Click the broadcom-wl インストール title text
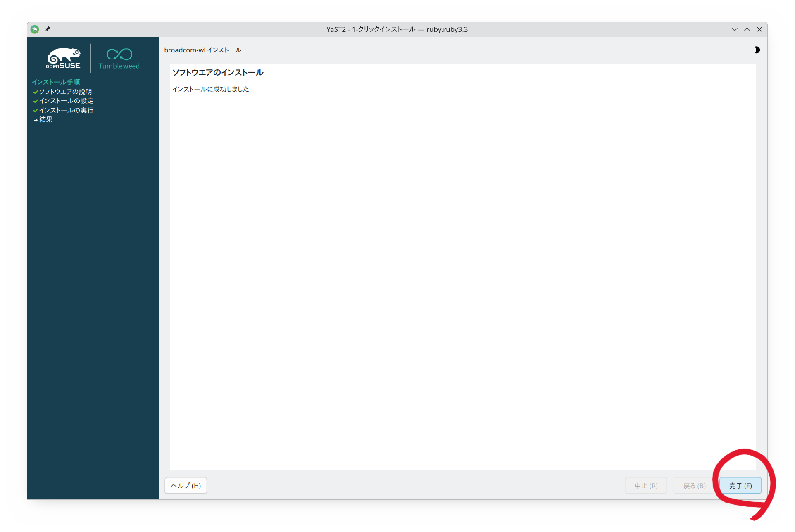Image resolution: width=795 pixels, height=532 pixels. tap(203, 50)
